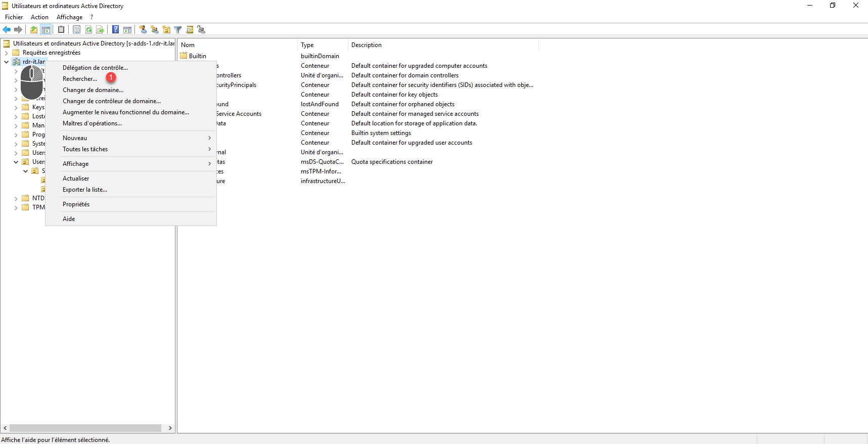Open Properties via the toolbar sheet icon

coord(76,30)
